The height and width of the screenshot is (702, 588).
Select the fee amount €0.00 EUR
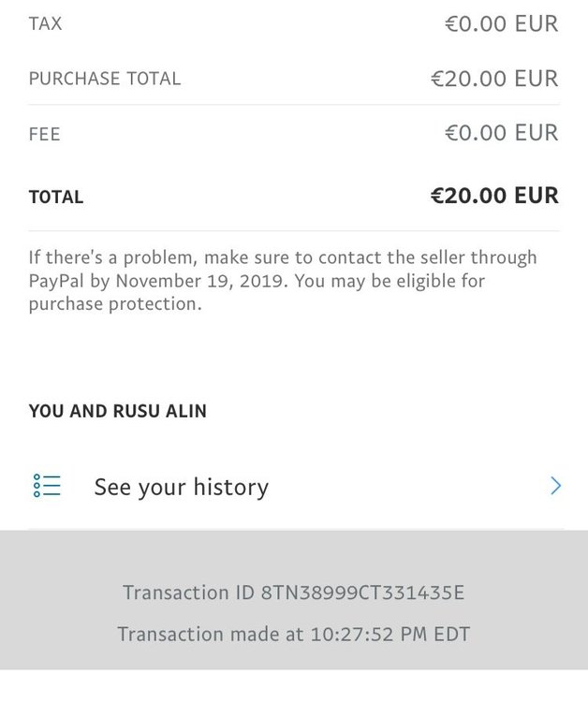point(501,134)
